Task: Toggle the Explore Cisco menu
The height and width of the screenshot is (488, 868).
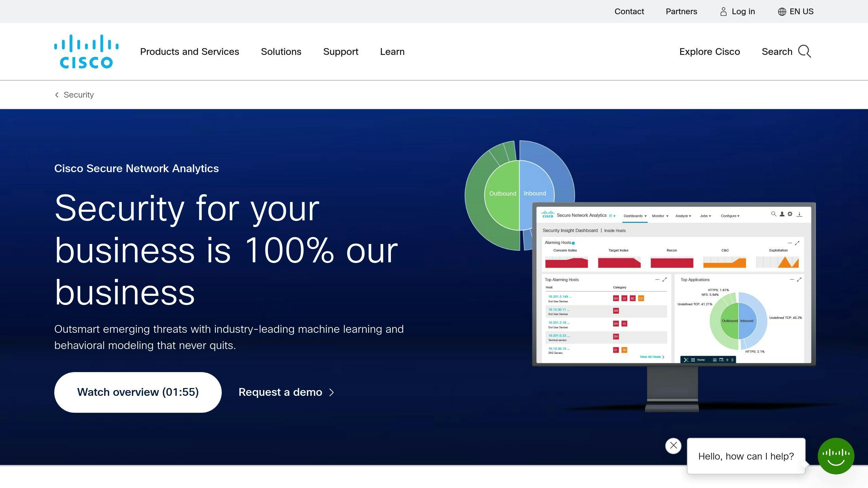Action: coord(710,51)
